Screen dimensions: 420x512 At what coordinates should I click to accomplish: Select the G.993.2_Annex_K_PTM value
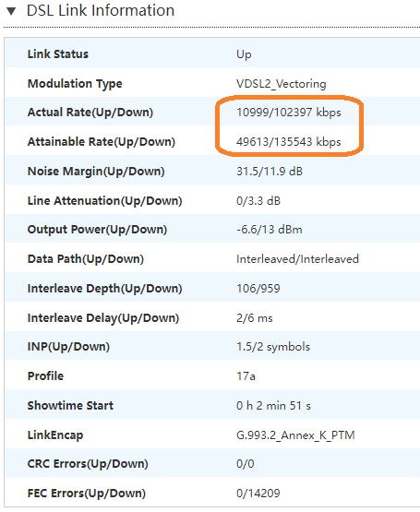pyautogui.click(x=295, y=435)
